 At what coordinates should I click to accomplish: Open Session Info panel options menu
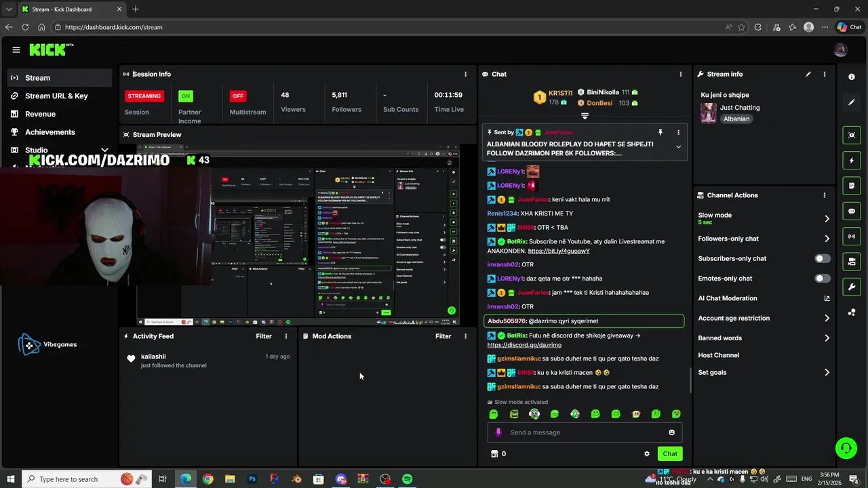pyautogui.click(x=465, y=74)
